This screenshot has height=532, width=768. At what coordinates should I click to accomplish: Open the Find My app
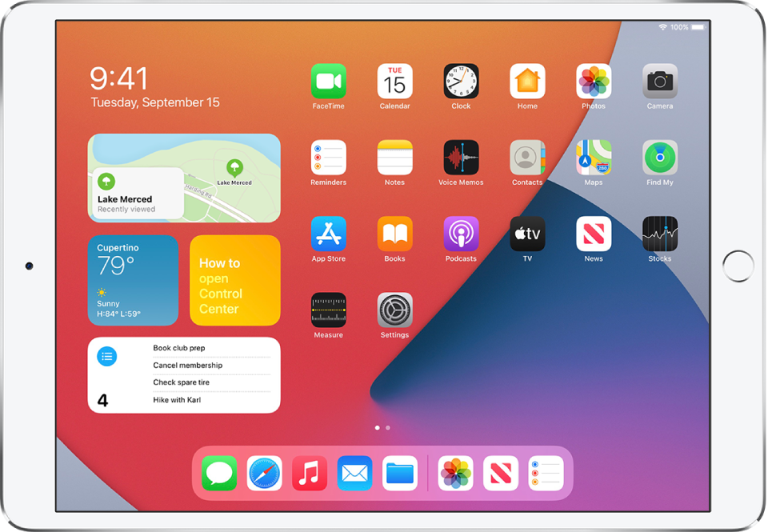tap(660, 158)
